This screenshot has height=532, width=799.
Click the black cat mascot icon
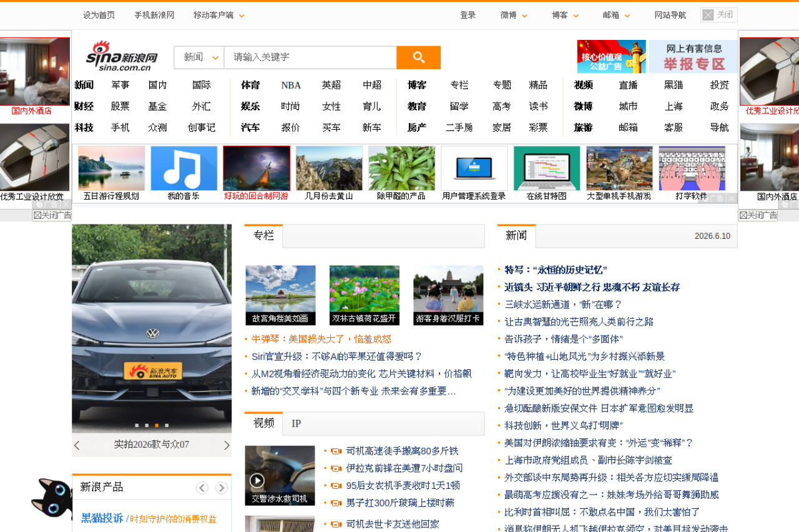click(x=51, y=497)
